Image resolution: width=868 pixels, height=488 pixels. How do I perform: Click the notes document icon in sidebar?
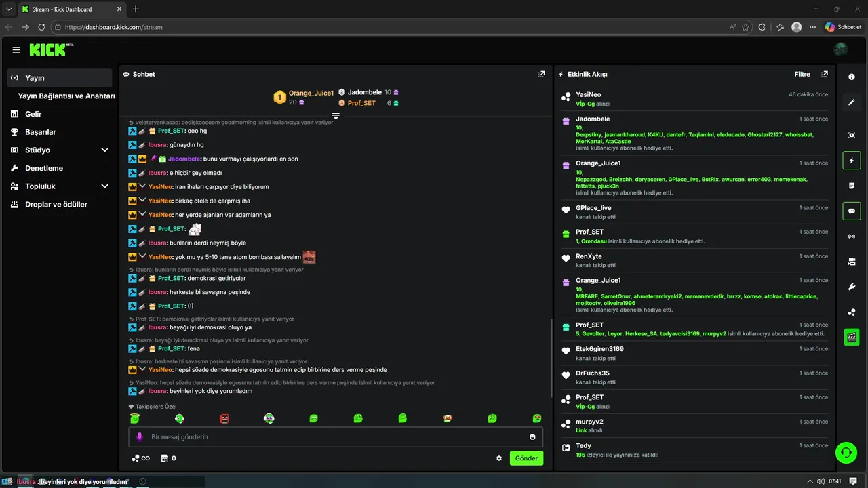[x=852, y=186]
